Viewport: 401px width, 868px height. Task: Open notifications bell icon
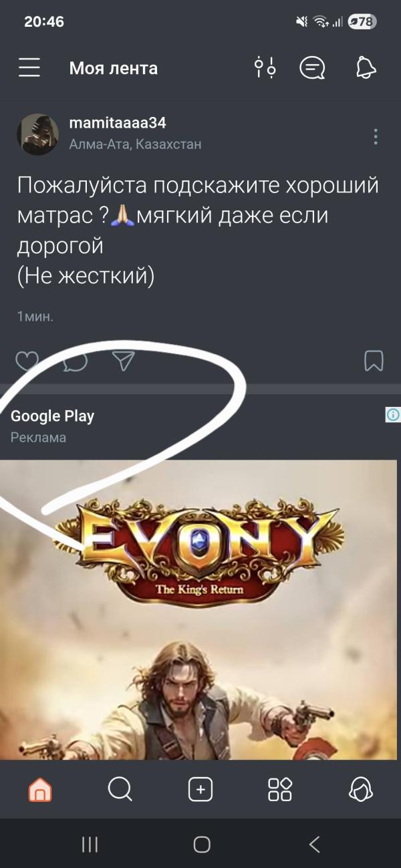pos(365,67)
